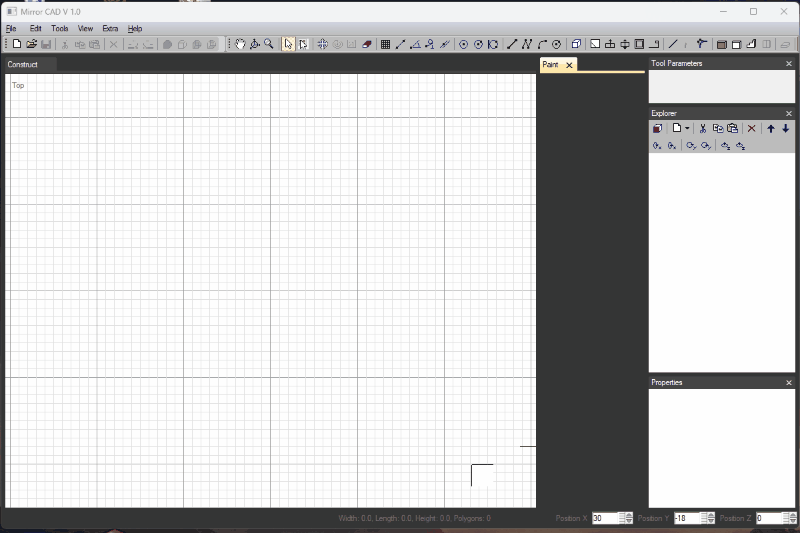This screenshot has width=800, height=533.
Task: Increase Position Y with the up stepper
Action: (x=707, y=515)
